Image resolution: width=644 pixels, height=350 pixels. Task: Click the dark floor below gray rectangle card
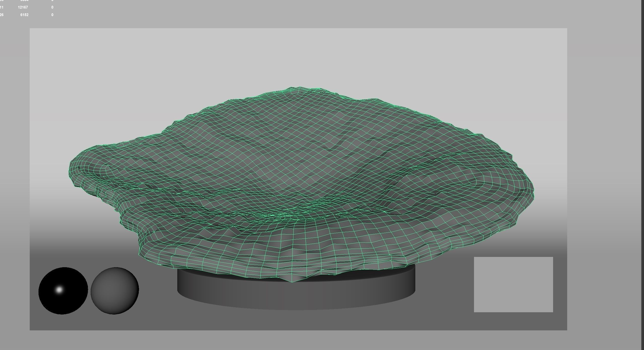point(513,321)
